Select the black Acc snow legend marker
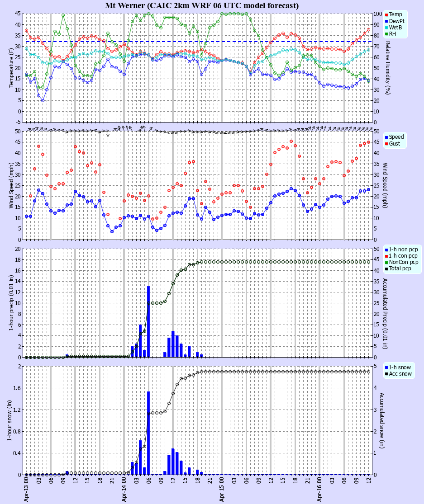 (x=386, y=373)
